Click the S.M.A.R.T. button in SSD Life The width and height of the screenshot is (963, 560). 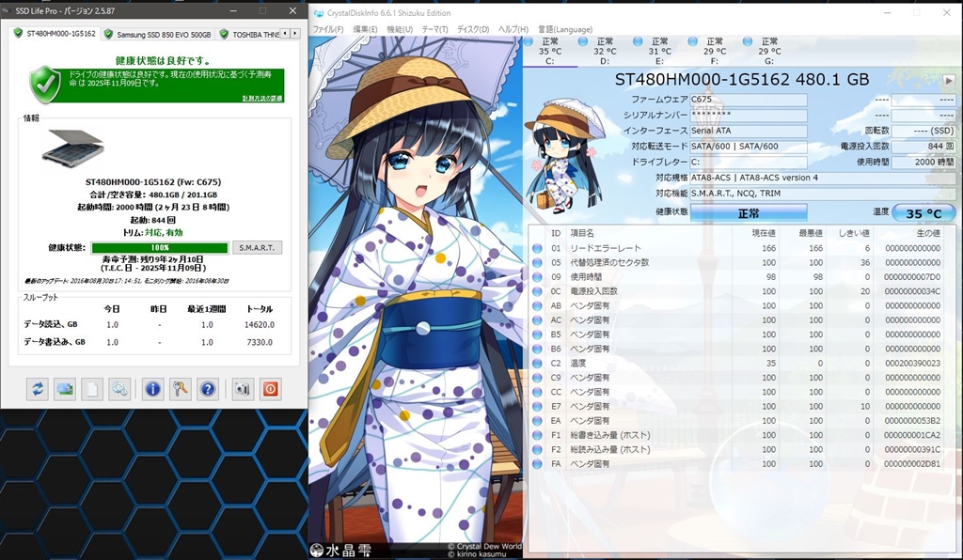pyautogui.click(x=257, y=248)
